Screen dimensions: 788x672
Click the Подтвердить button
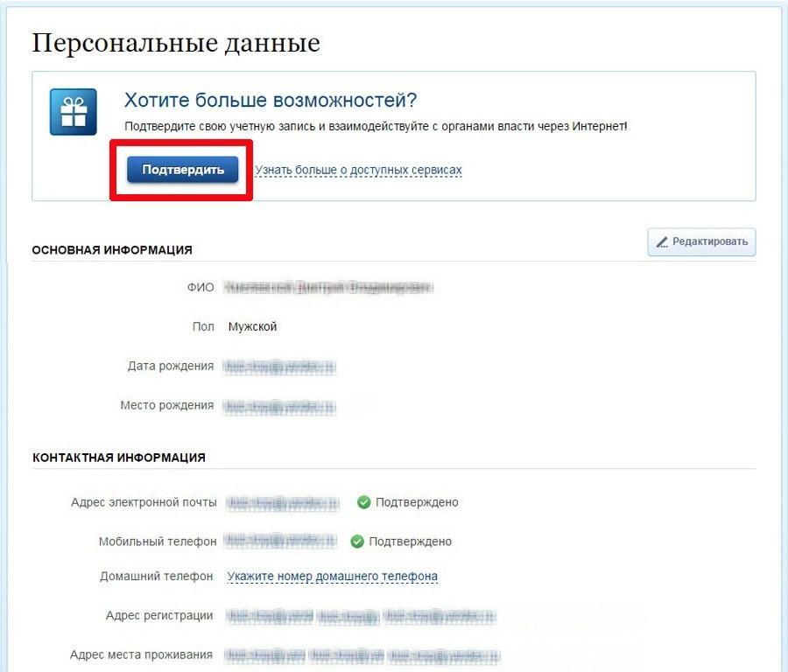(x=182, y=169)
